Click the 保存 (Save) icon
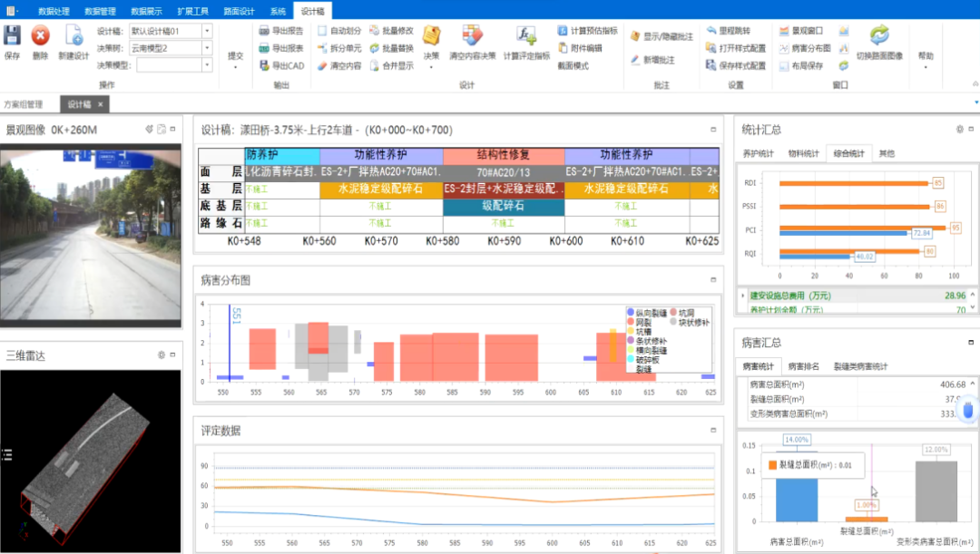Image resolution: width=980 pixels, height=554 pixels. pyautogui.click(x=12, y=36)
